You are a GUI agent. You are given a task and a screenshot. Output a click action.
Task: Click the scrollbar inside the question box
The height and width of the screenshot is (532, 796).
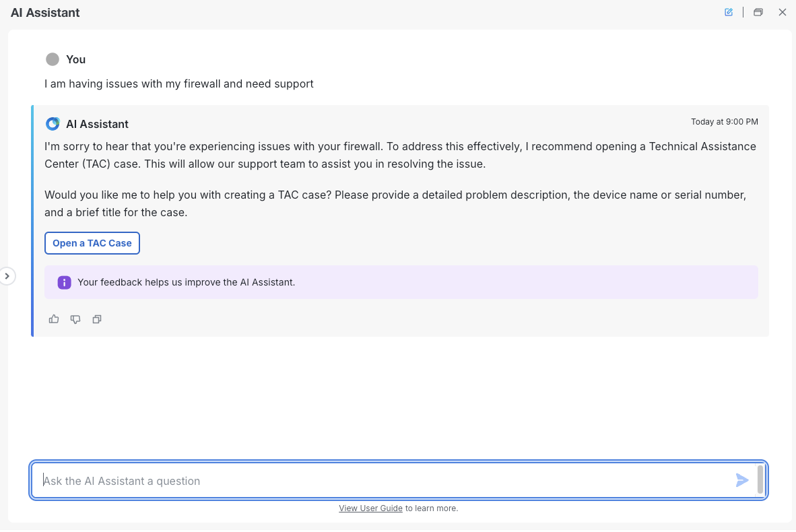click(760, 479)
